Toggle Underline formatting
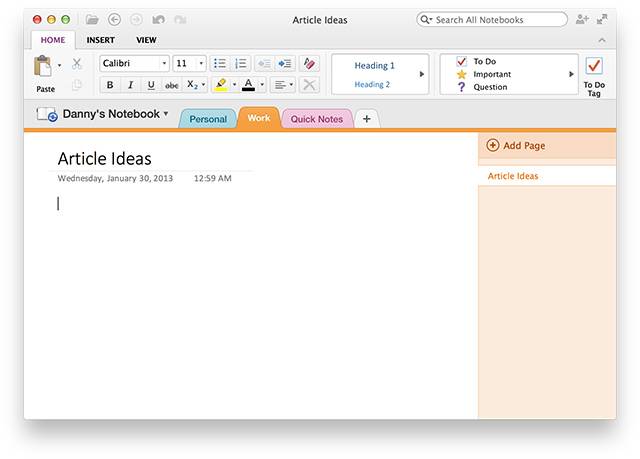This screenshot has width=640, height=459. tap(151, 85)
